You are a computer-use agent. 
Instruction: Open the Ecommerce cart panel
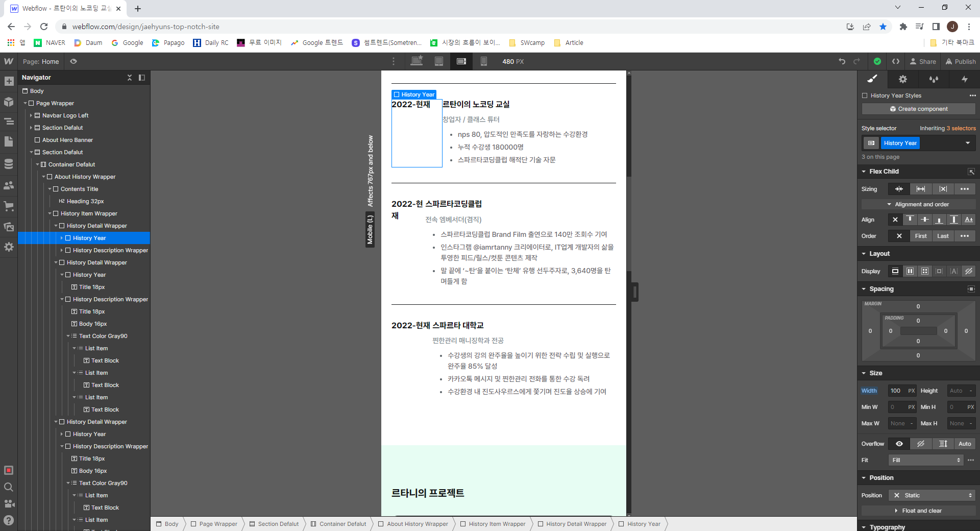[9, 206]
